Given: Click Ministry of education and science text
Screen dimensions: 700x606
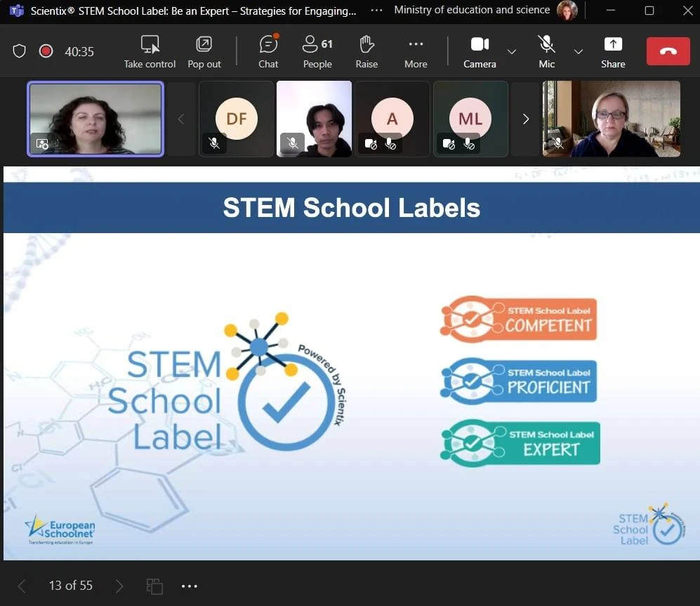Looking at the screenshot, I should [472, 10].
